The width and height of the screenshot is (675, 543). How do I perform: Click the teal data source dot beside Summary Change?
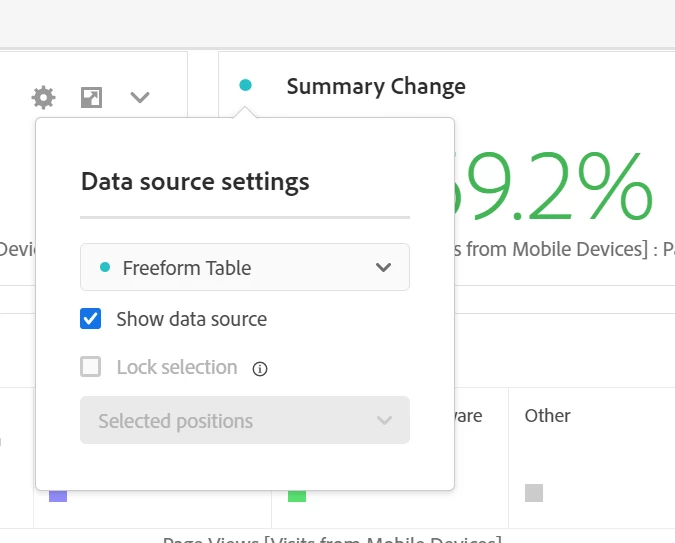coord(245,85)
